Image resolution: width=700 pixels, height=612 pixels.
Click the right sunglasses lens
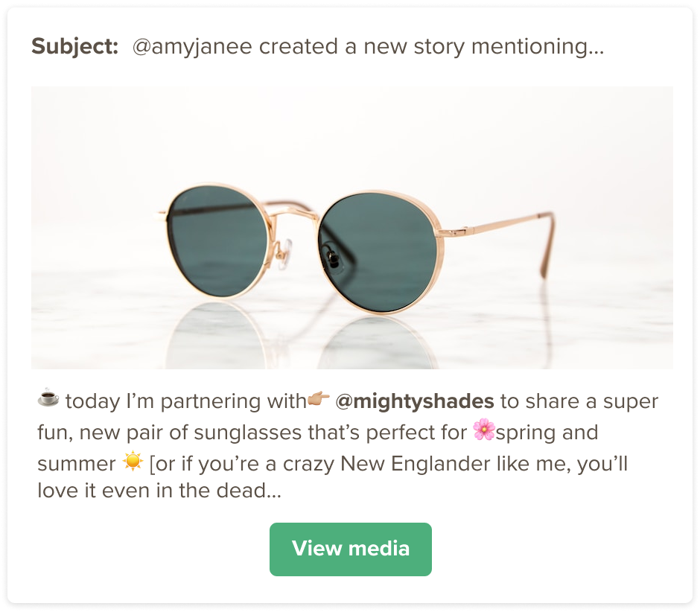tap(376, 252)
